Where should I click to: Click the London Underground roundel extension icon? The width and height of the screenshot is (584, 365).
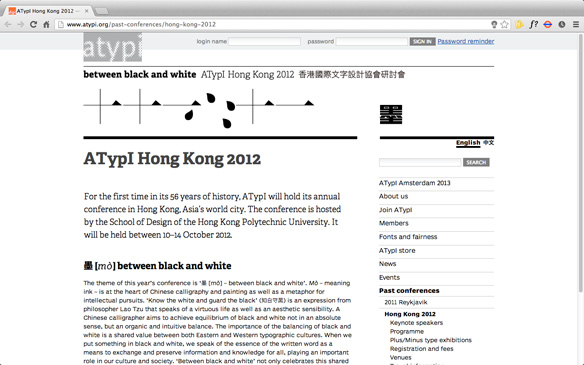(548, 25)
